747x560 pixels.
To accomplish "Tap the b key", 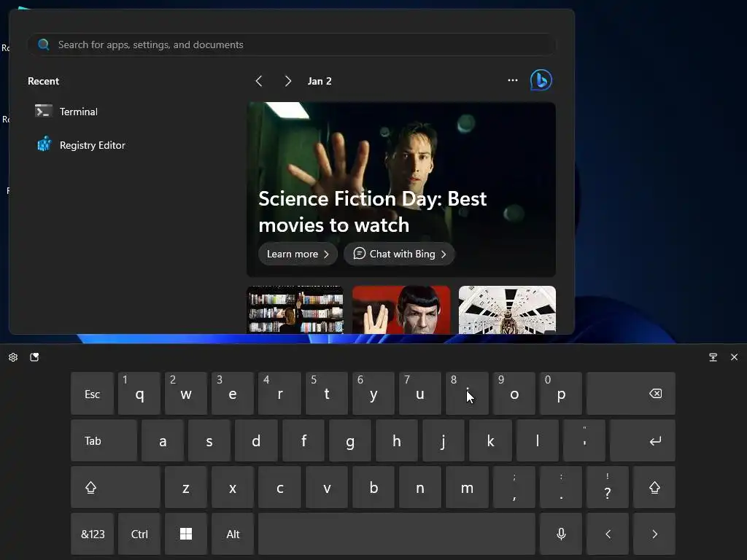I will click(x=373, y=487).
